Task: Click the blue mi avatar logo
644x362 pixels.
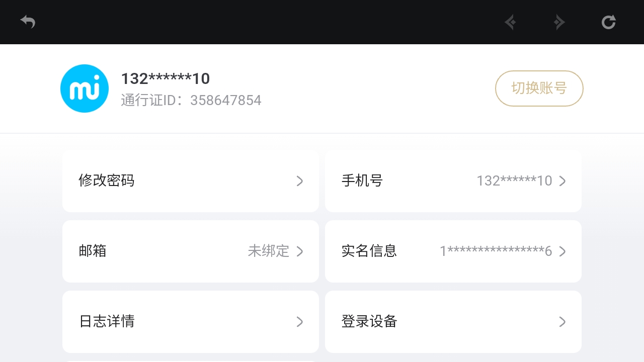Action: [x=85, y=88]
